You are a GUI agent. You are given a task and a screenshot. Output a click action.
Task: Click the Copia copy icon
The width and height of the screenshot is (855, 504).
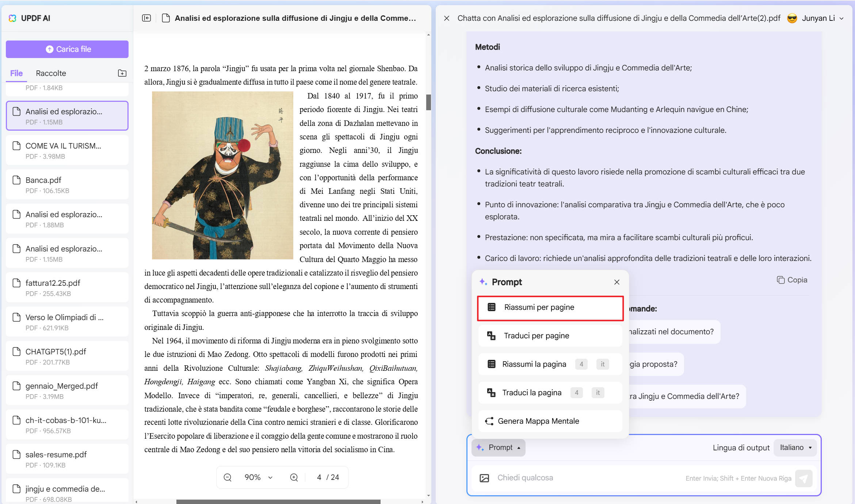coord(781,280)
